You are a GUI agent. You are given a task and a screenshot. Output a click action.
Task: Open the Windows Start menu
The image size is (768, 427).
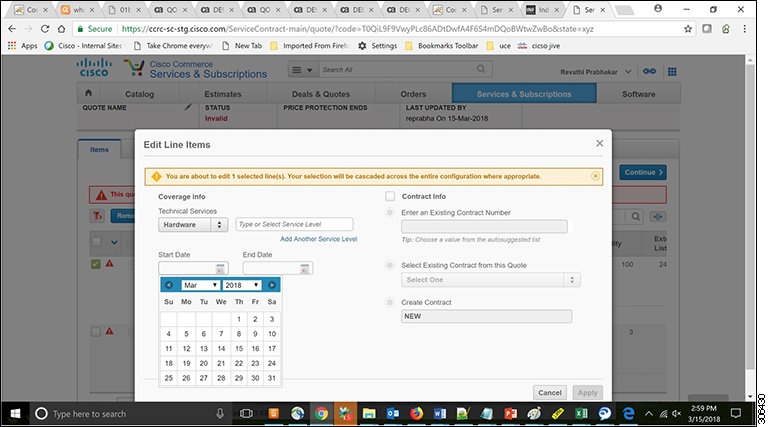click(x=15, y=414)
